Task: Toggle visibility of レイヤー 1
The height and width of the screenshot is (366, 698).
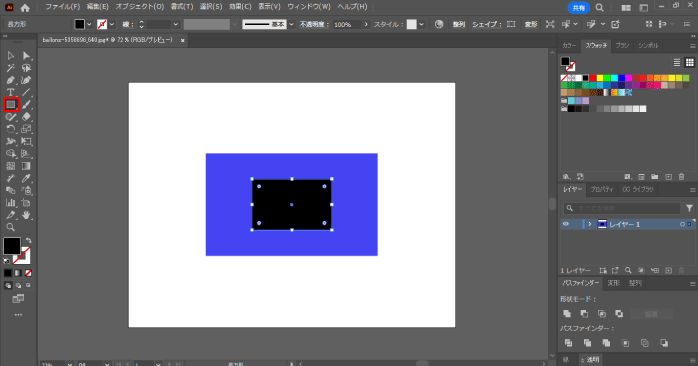Action: 566,224
